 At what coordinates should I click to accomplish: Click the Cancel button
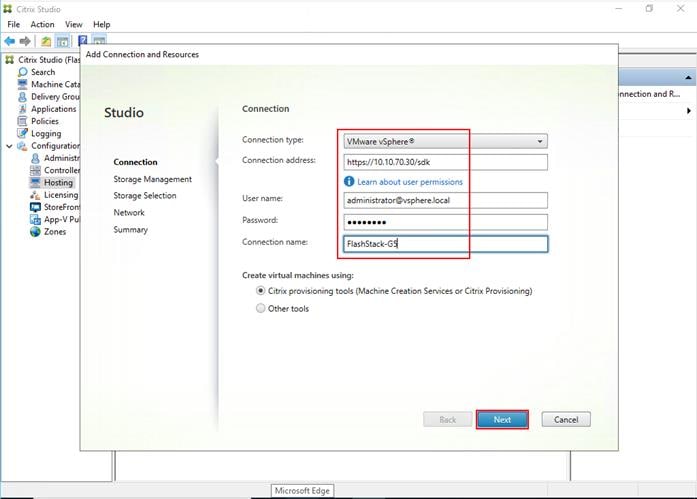(x=566, y=419)
